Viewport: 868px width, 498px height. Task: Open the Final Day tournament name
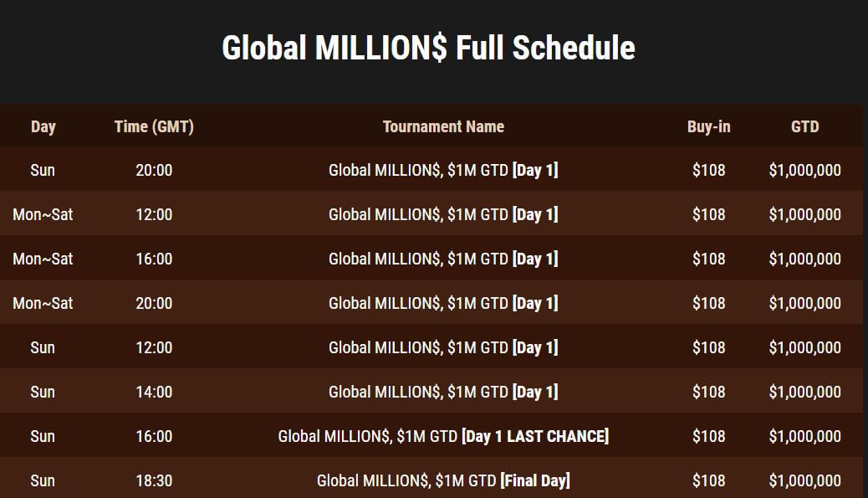click(443, 480)
